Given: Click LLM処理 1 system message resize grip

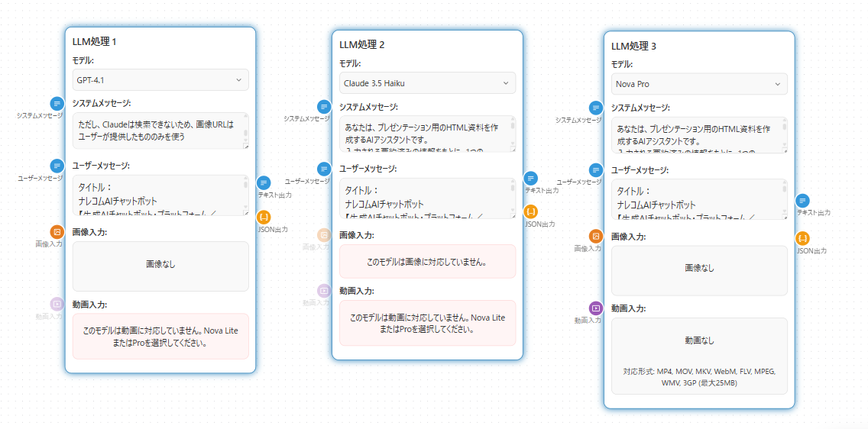Looking at the screenshot, I should tap(245, 146).
